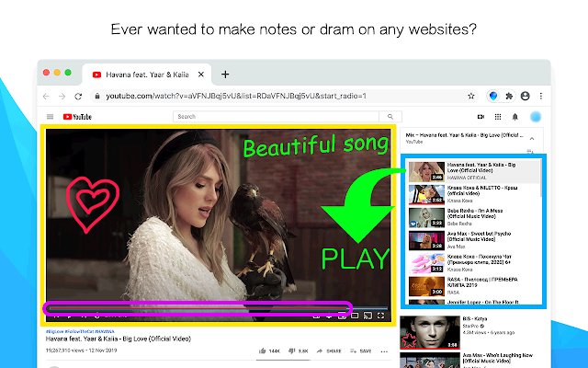Click the video title Havana feat. Yaar & Kaiia
588x368 pixels.
[119, 339]
